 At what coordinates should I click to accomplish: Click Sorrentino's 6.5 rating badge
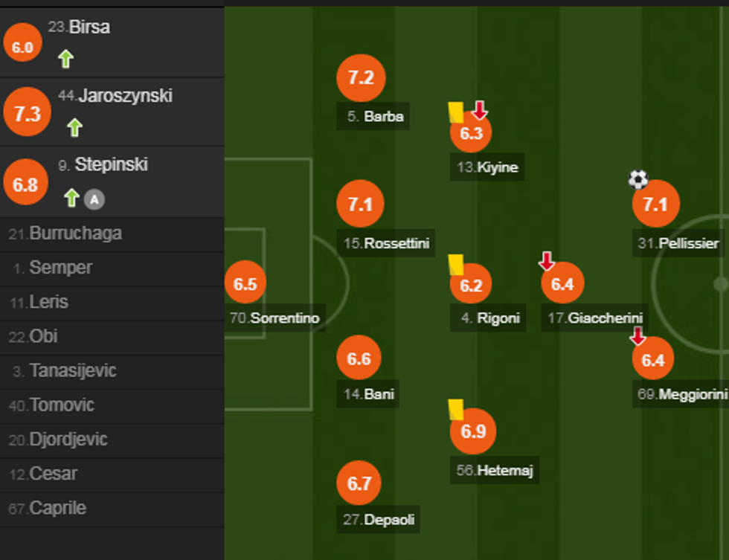point(245,284)
